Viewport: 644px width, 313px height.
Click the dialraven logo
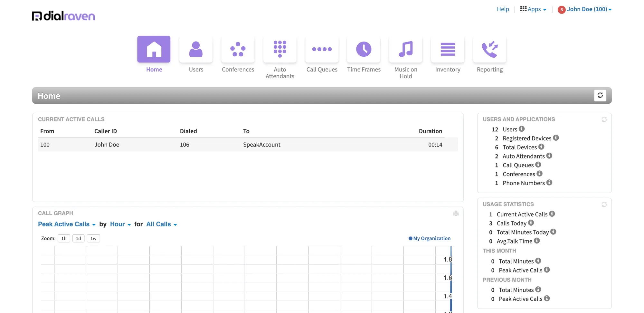(x=63, y=16)
